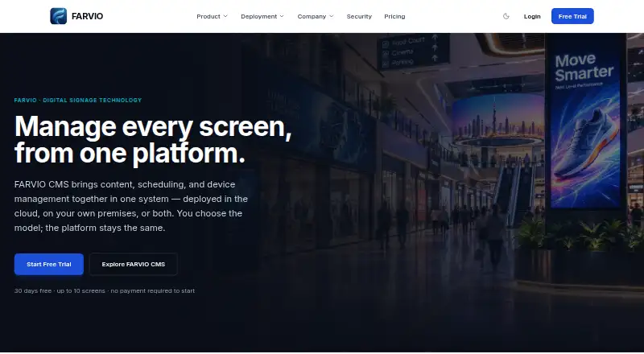This screenshot has height=354, width=644.
Task: Click the FARVIO logo icon
Action: [58, 16]
